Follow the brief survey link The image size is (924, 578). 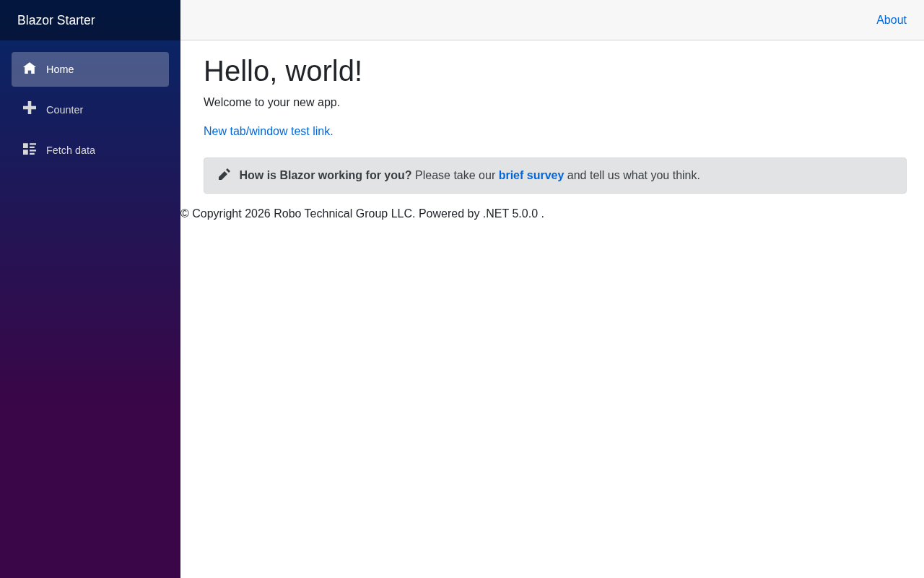pyautogui.click(x=531, y=176)
